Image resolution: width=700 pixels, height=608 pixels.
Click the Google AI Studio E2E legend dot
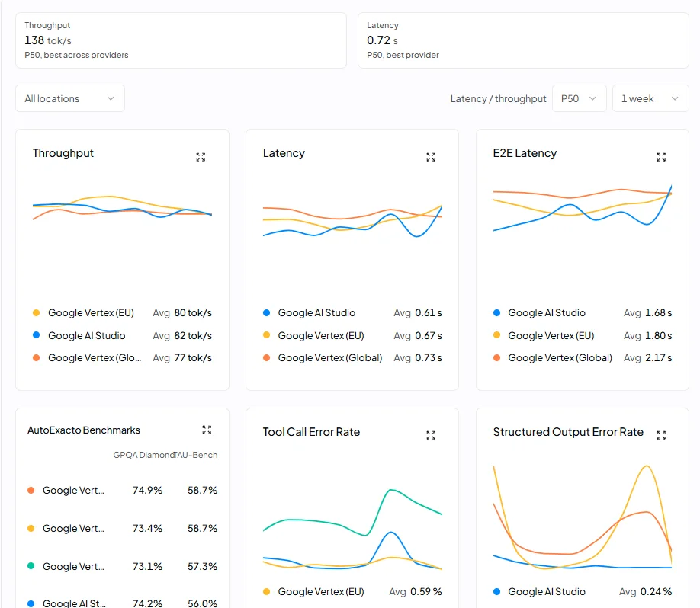click(497, 312)
